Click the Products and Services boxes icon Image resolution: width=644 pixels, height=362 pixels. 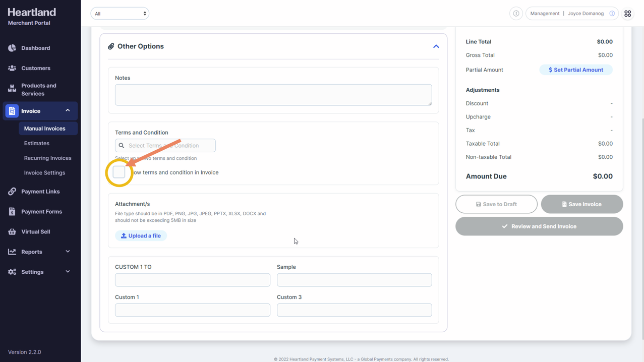click(12, 89)
